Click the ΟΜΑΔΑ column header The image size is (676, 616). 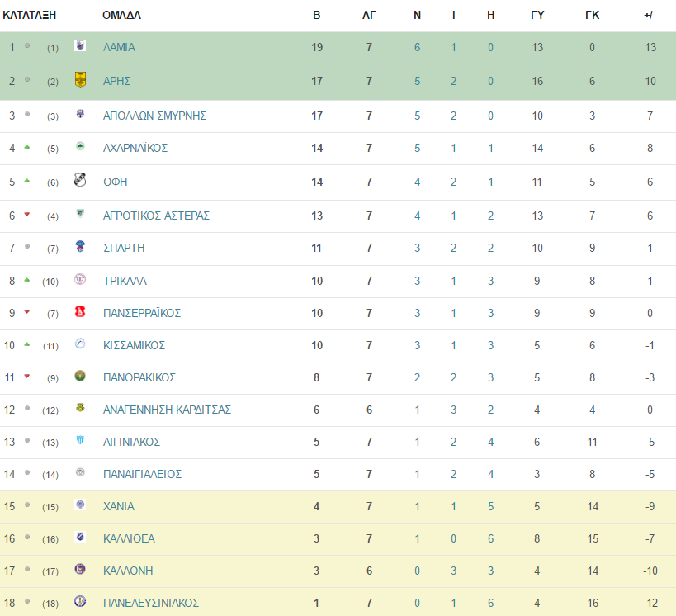121,15
